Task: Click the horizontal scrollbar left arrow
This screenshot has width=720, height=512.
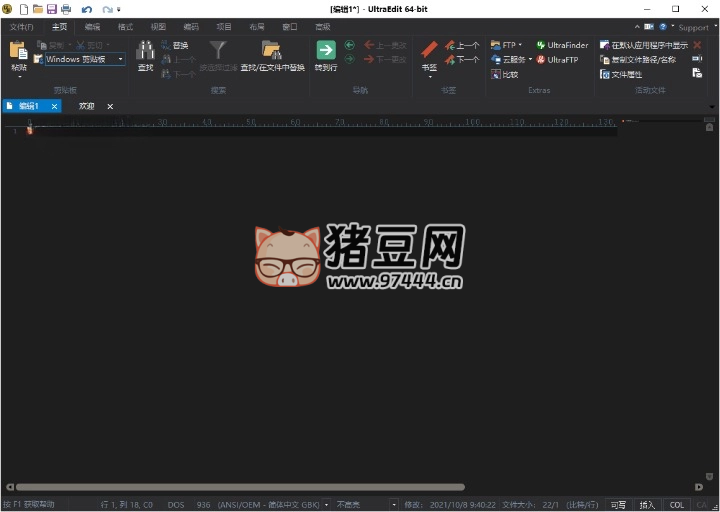Action: 10,487
